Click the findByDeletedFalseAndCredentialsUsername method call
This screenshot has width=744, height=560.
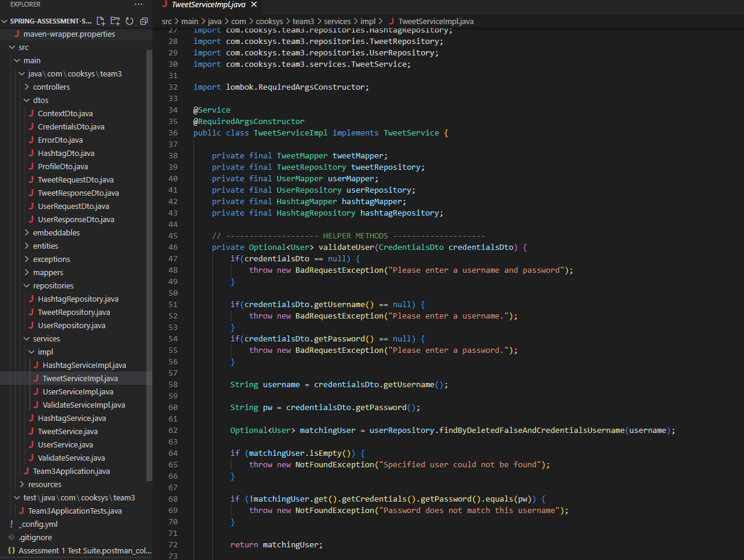(x=531, y=430)
